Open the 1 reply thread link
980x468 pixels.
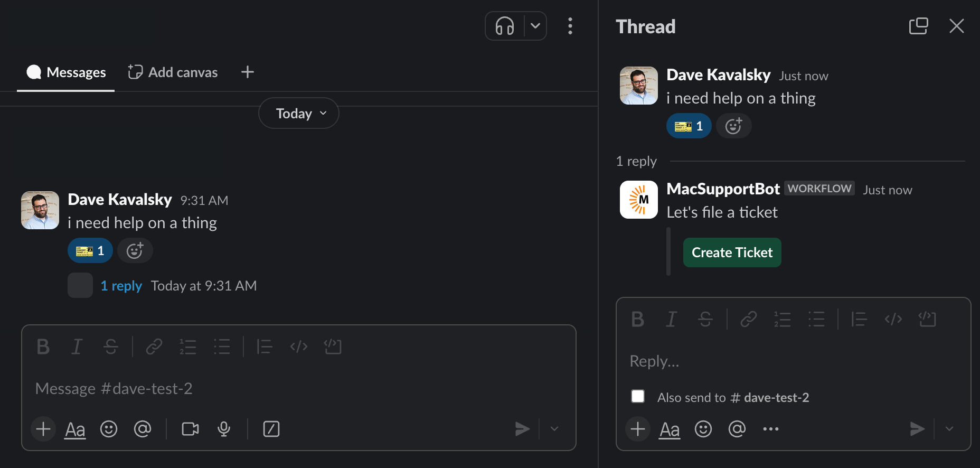point(121,286)
